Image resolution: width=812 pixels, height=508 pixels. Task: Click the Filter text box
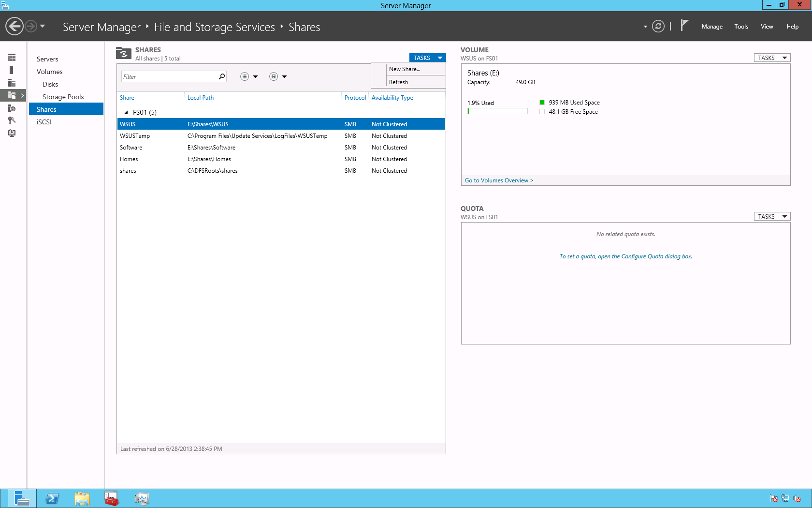tap(169, 76)
